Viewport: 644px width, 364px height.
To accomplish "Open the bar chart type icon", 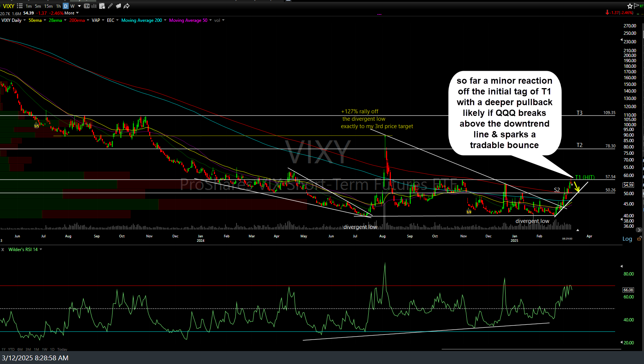I will coord(94,6).
